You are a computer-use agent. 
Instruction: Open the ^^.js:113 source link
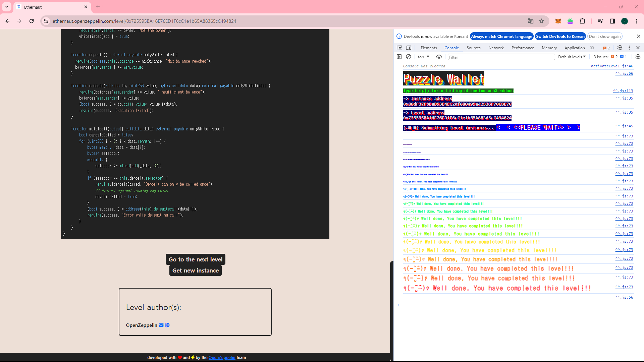point(623,91)
